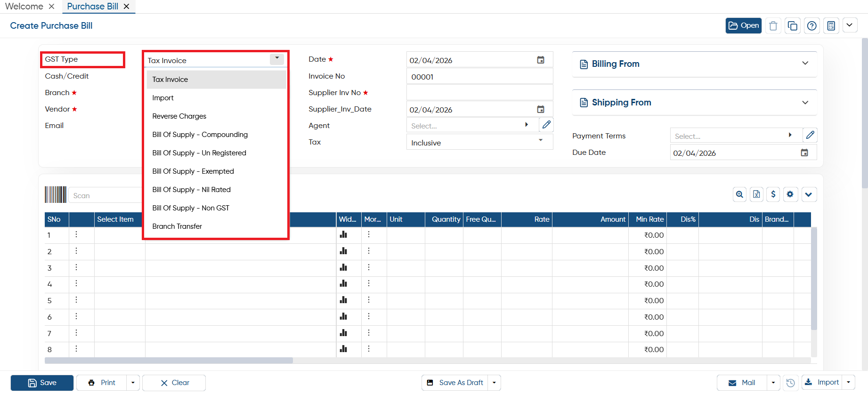Click the Clear button
Image resolution: width=868 pixels, height=394 pixels.
click(x=174, y=383)
